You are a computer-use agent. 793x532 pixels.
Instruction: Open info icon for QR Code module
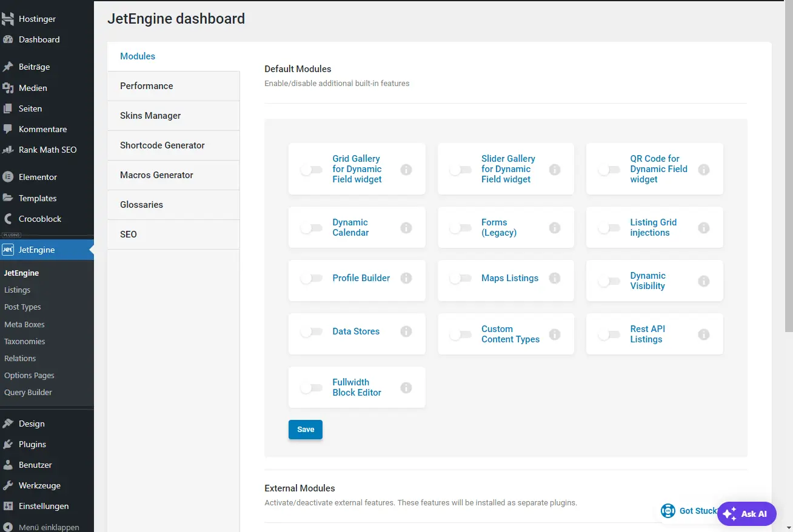704,170
